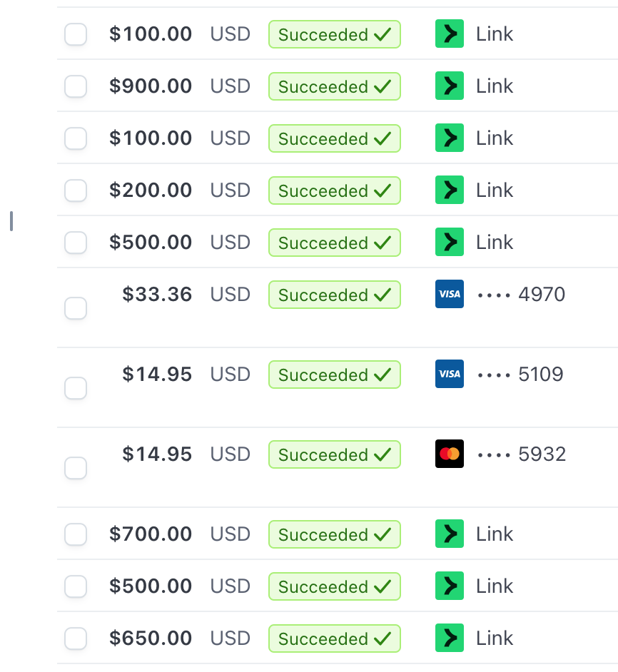This screenshot has width=618, height=672.
Task: Check the $650.00 payment row
Action: [x=76, y=638]
